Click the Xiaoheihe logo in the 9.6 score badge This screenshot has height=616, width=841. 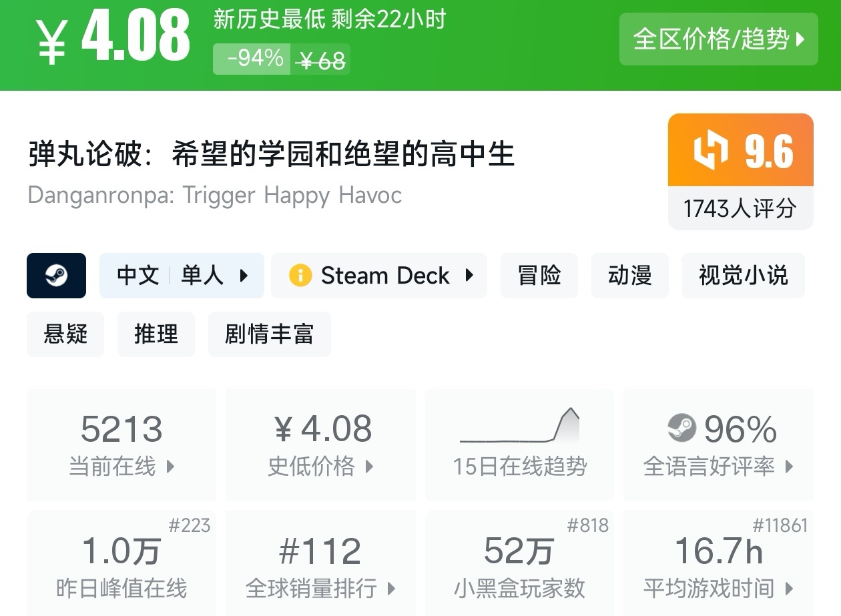click(711, 150)
